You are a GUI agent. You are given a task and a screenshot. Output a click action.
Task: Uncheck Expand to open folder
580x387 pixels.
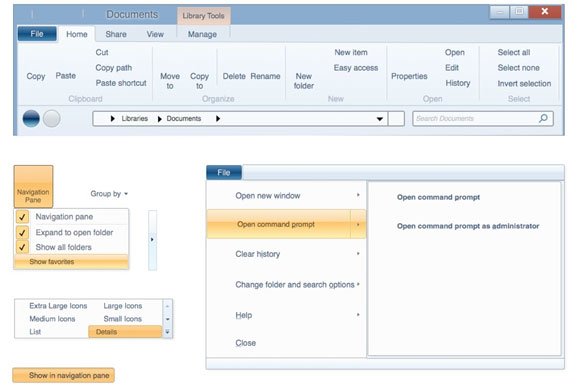point(22,232)
